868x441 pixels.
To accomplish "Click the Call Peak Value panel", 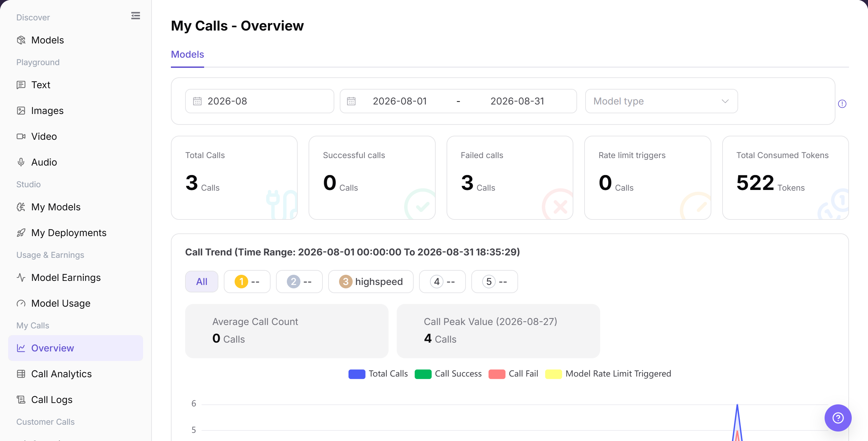I will 498,331.
